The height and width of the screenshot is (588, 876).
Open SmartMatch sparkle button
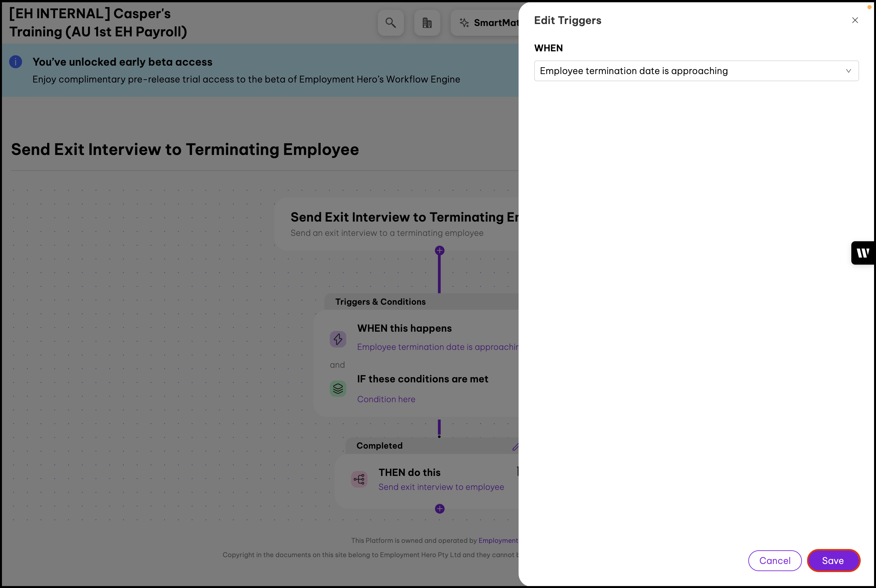[x=487, y=23]
